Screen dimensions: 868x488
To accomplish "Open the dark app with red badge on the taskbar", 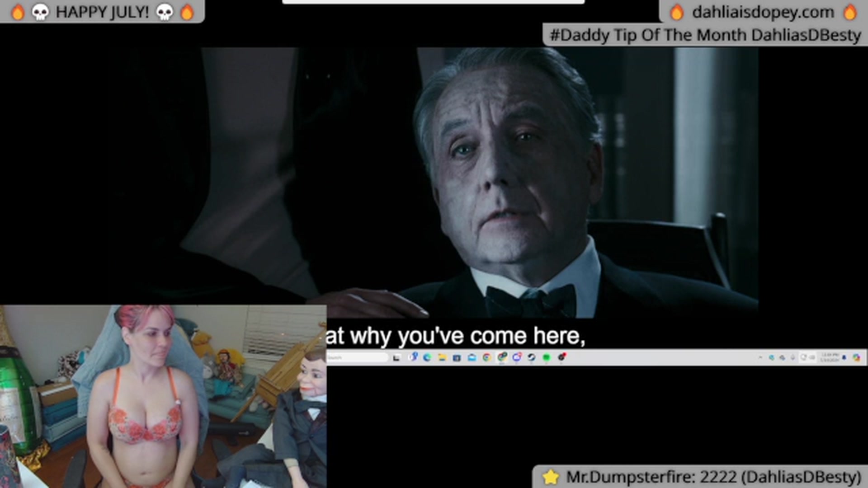I will (562, 357).
